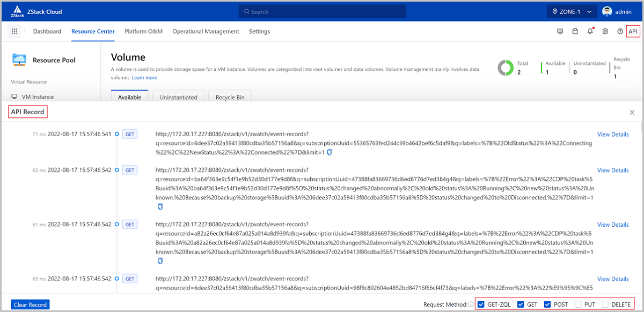Open View Details for the first record
Image resolution: width=644 pixels, height=312 pixels.
[x=612, y=135]
